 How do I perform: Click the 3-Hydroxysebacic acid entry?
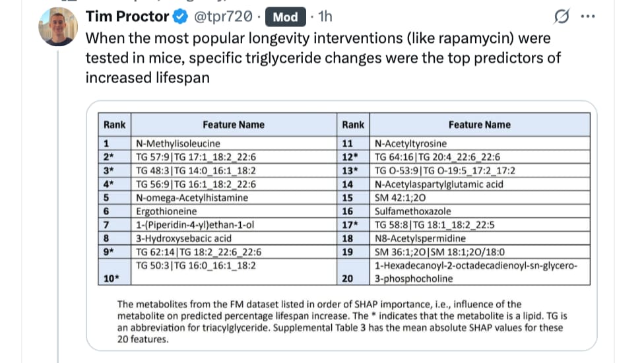183,238
